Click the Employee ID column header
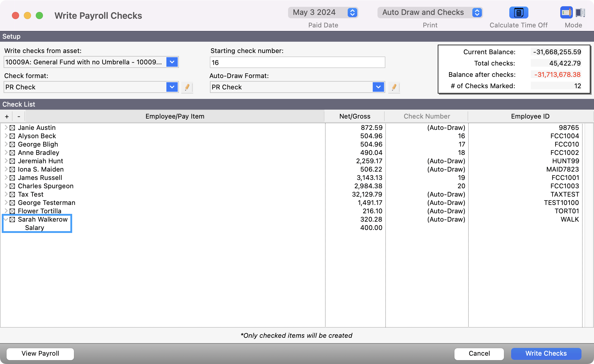 530,116
